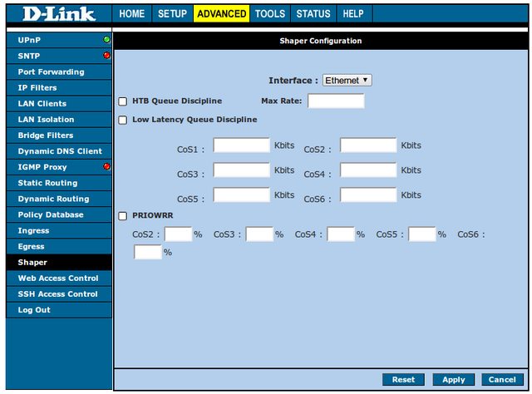Click the CoS3 Kbits input field
Viewport: 532px width, 394px height.
tap(242, 170)
